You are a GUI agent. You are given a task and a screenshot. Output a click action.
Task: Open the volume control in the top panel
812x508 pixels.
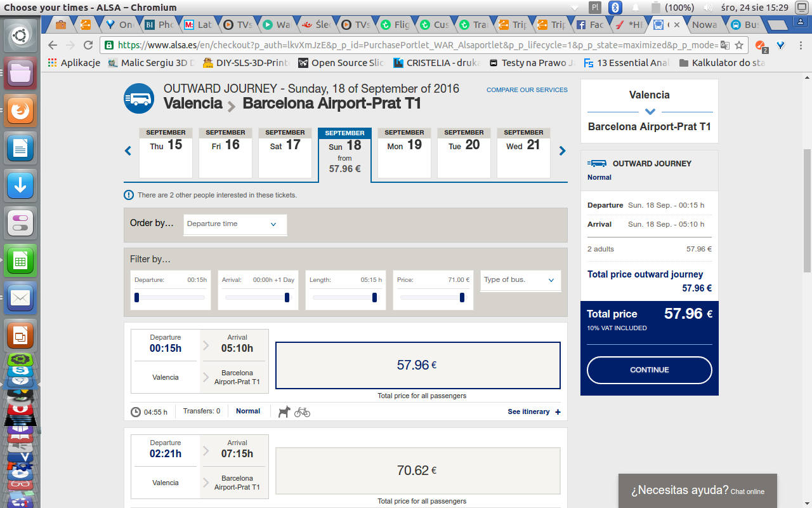(708, 8)
